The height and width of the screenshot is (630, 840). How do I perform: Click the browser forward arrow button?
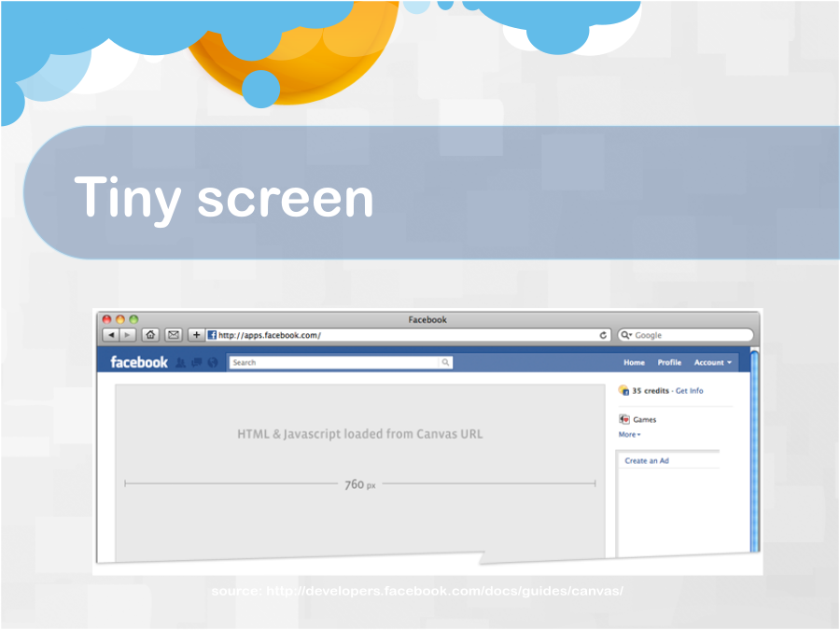pyautogui.click(x=127, y=335)
